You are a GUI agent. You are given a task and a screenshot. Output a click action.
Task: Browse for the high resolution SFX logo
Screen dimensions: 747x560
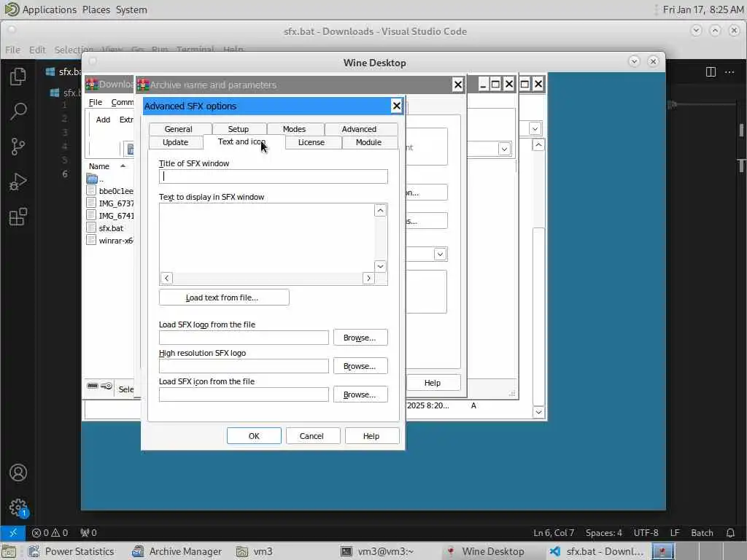(x=360, y=366)
